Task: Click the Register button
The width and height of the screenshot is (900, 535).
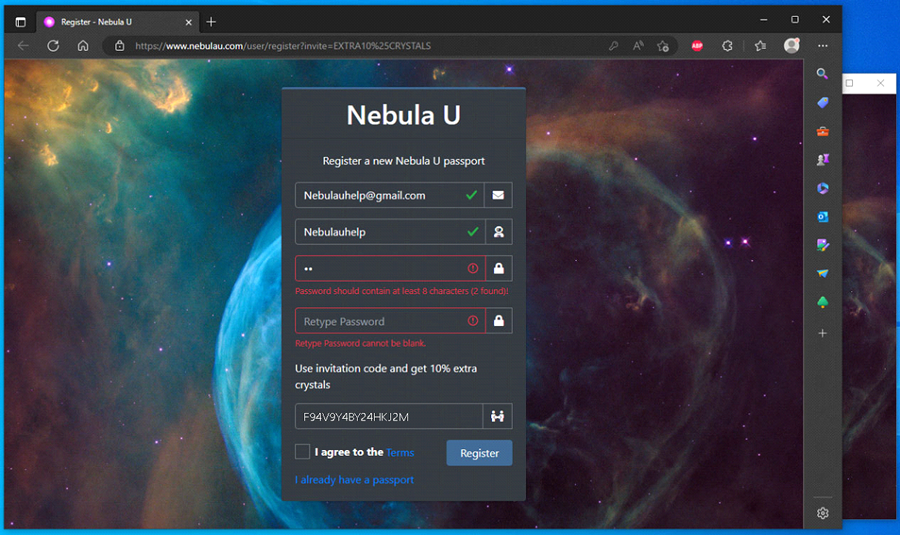Action: pyautogui.click(x=479, y=453)
